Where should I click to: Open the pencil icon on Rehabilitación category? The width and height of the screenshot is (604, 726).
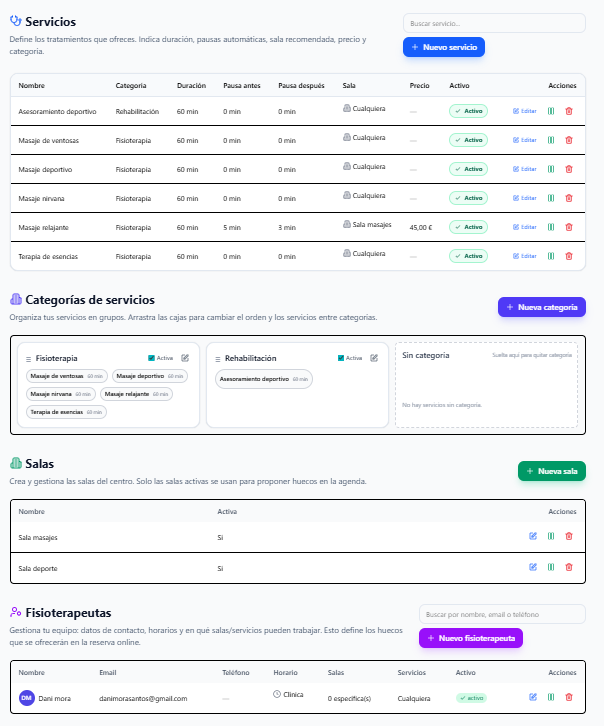374,357
